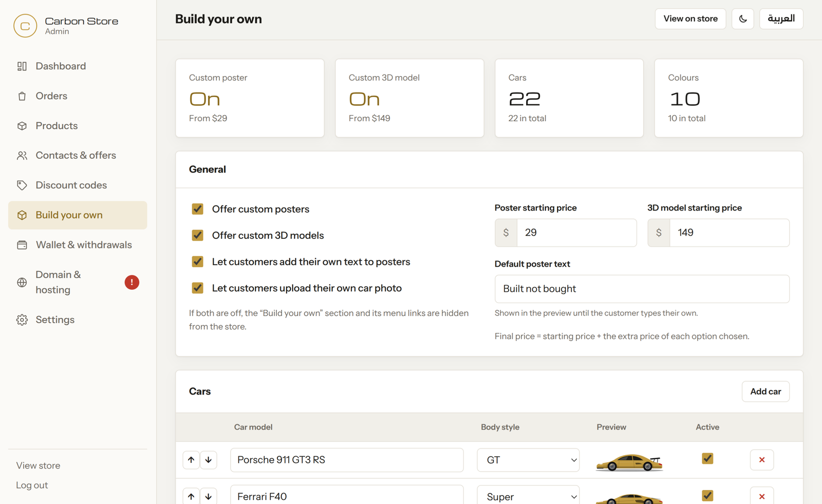822x504 pixels.
Task: Move Porsche 911 GT3 RS row up
Action: click(x=191, y=460)
